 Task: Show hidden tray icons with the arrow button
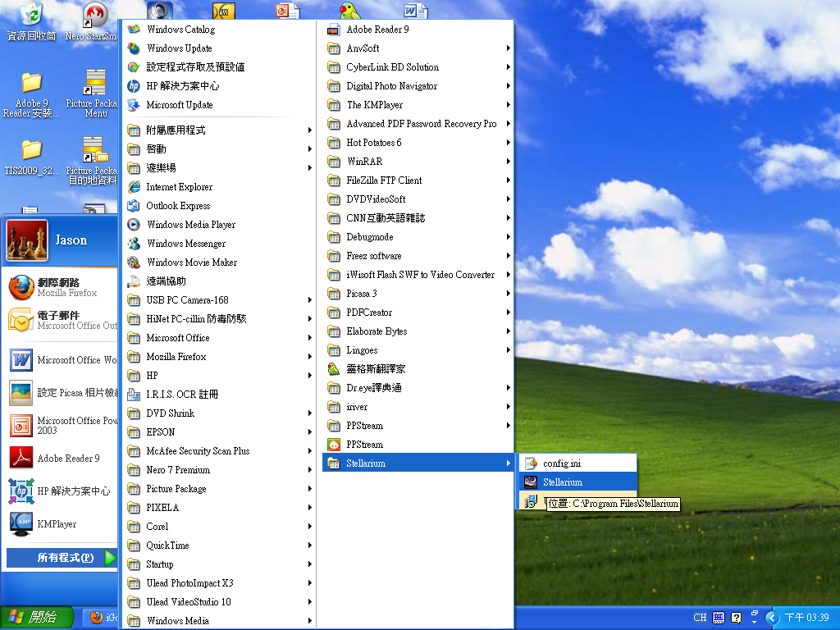pos(772,618)
